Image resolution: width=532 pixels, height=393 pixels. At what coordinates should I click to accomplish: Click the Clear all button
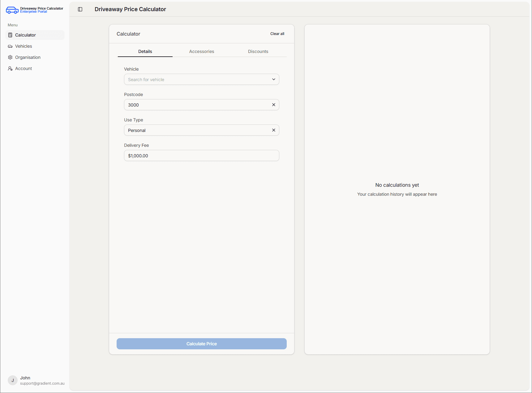277,34
